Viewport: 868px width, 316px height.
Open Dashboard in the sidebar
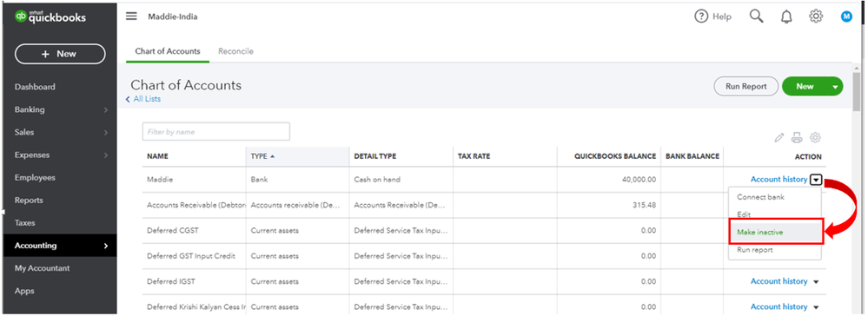35,87
